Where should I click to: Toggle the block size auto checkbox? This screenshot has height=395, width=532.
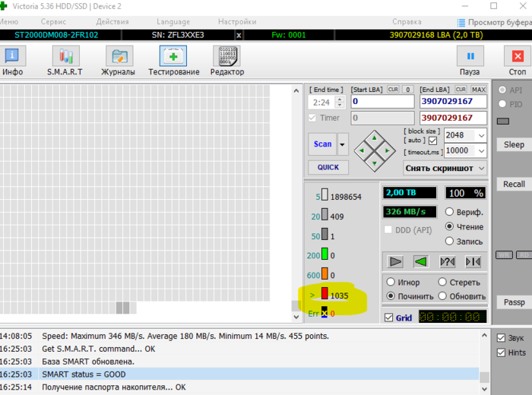[x=433, y=141]
